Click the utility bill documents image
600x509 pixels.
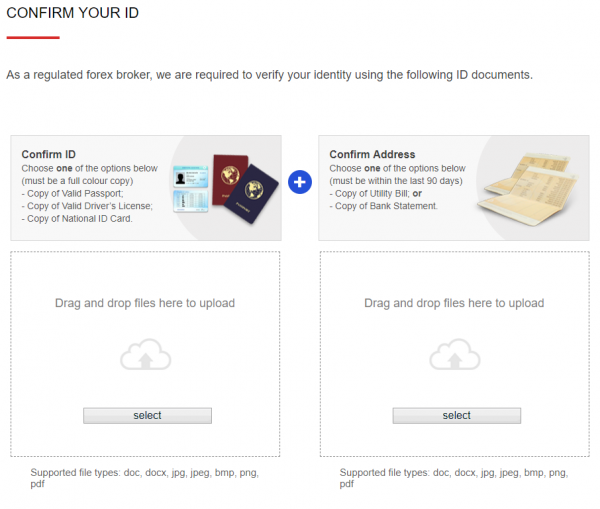[x=529, y=187]
